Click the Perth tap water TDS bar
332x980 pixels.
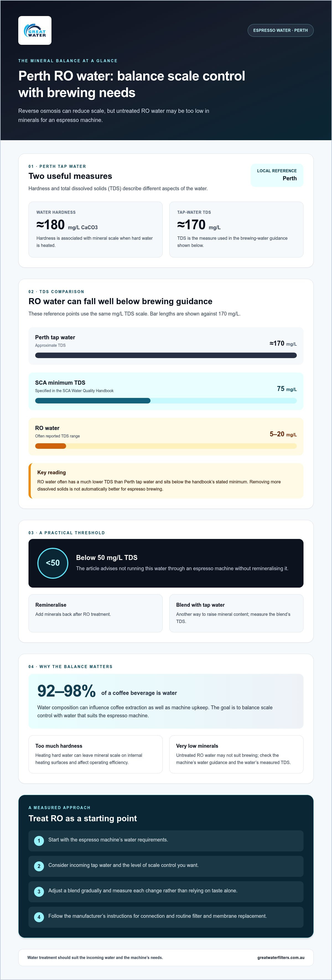tap(166, 355)
